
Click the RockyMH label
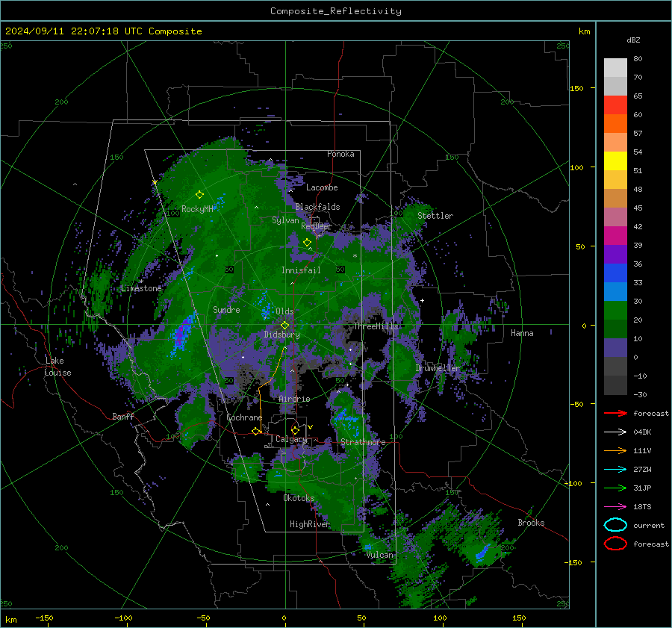pos(197,209)
